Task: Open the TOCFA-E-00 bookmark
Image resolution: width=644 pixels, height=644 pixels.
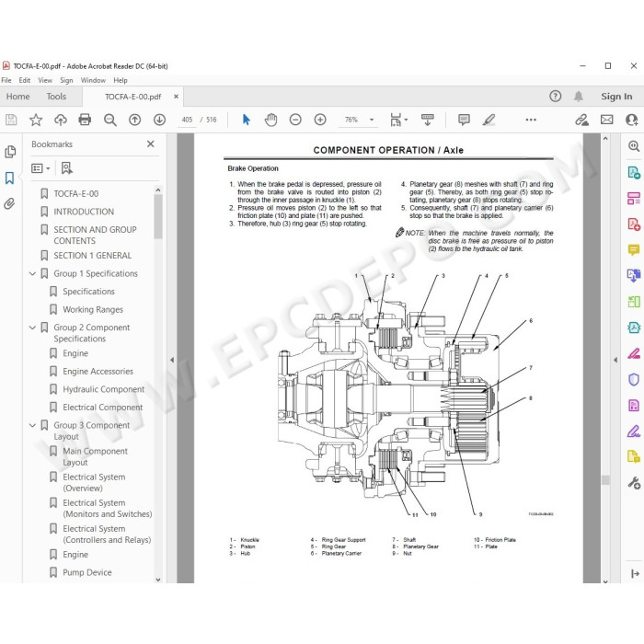Action: pos(76,194)
